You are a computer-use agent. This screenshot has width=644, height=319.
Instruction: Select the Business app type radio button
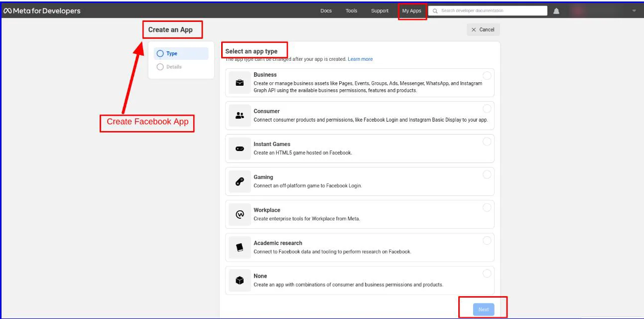point(487,76)
